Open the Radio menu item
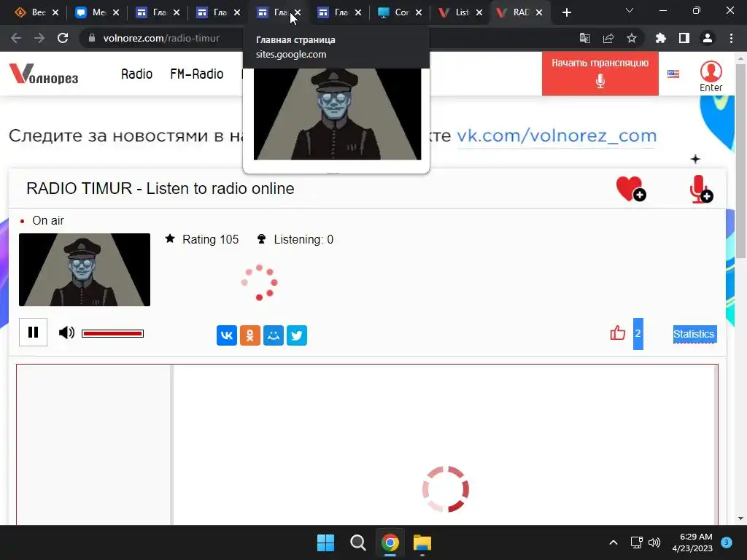 (136, 74)
